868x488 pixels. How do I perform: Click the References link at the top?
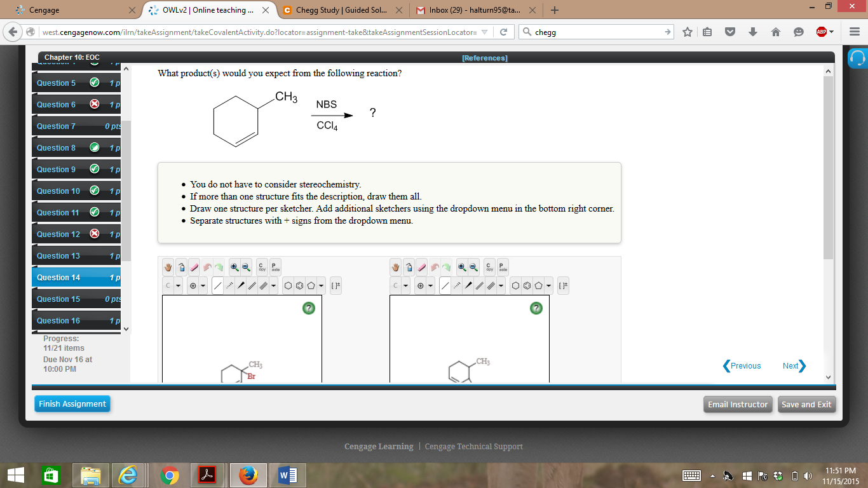tap(484, 58)
